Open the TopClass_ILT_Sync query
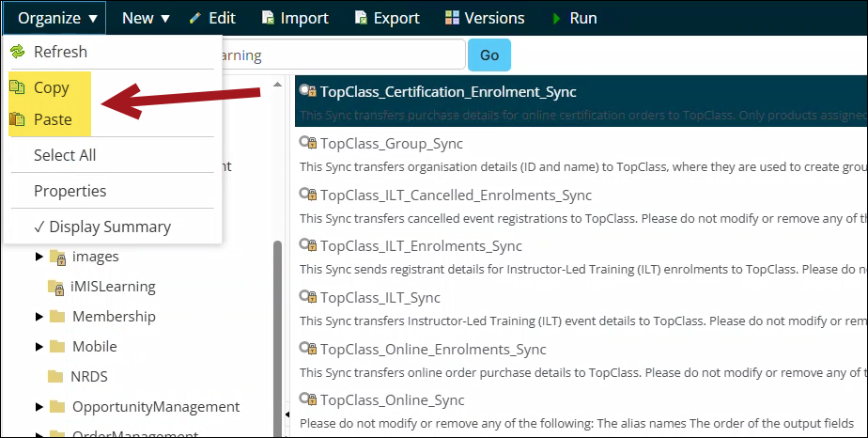Viewport: 868px width, 438px height. (380, 298)
